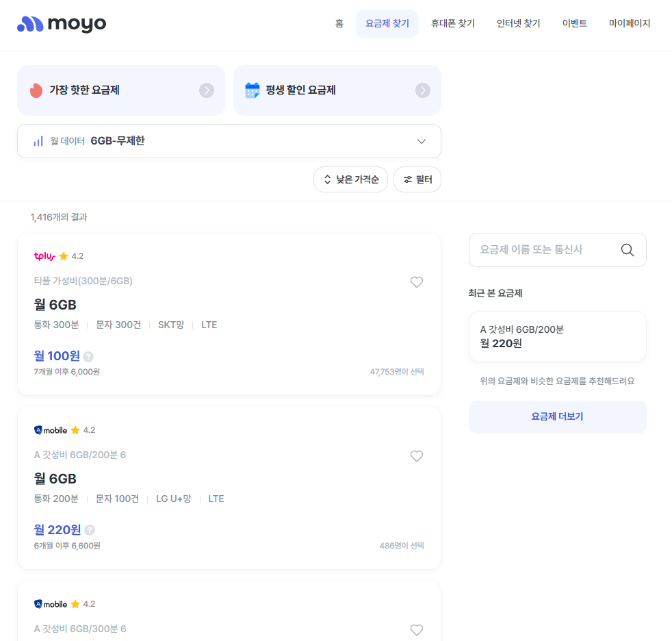
Task: Click the flame icon in 가장 핫한 요금제
Action: 36,90
